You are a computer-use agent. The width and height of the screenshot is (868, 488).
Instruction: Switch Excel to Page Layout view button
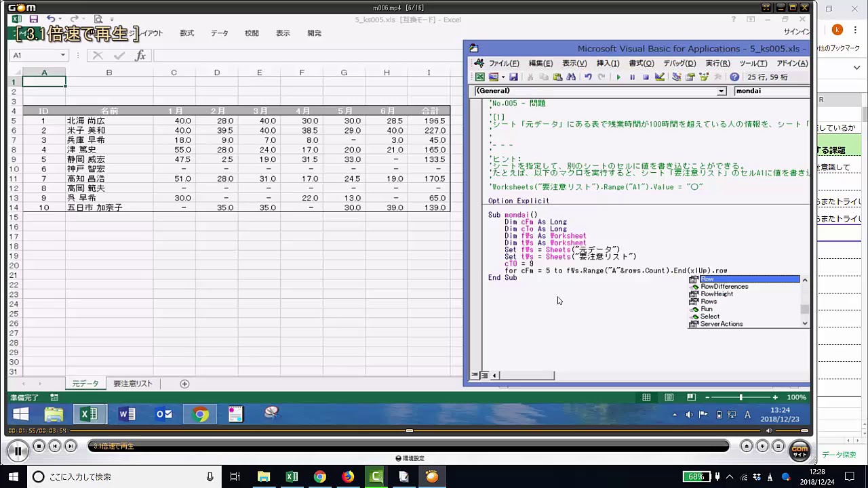[669, 397]
